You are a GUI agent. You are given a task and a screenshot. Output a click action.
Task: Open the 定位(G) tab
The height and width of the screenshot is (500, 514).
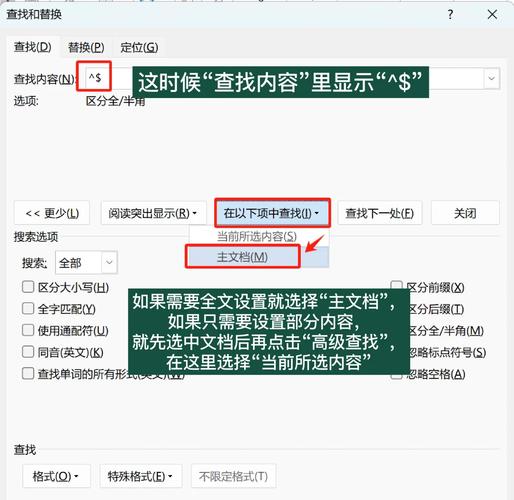click(139, 47)
